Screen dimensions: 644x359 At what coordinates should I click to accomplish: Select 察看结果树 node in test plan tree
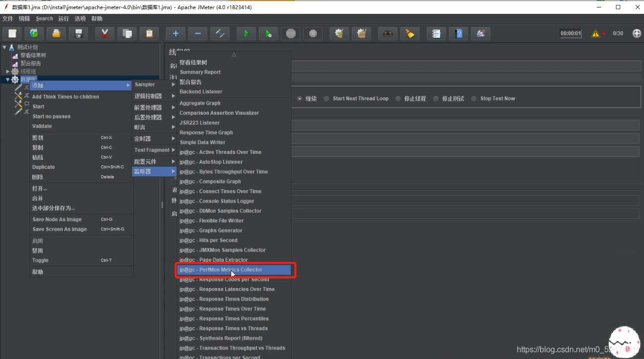[33, 56]
